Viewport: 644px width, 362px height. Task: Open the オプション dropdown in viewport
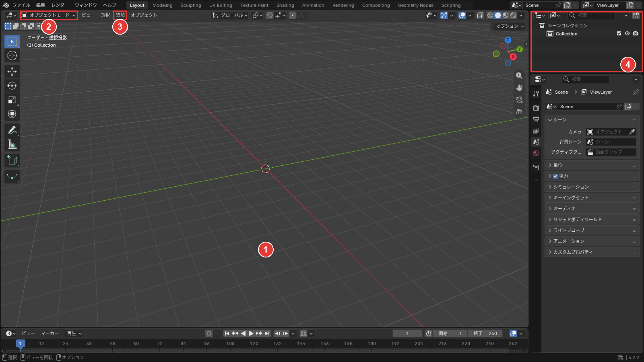click(x=510, y=26)
